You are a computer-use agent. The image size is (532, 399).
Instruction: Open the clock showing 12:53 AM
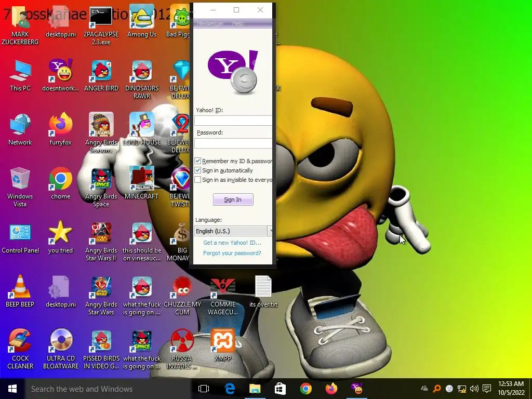[511, 388]
